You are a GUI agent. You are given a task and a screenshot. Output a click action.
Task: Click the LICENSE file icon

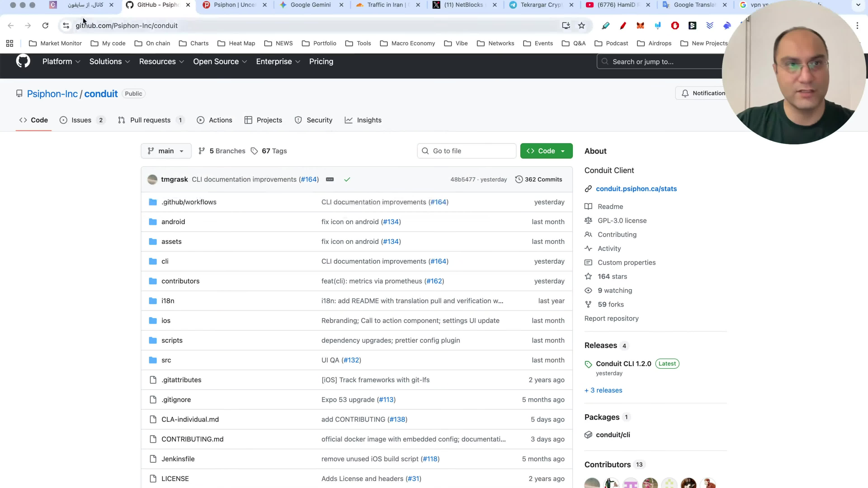point(153,479)
